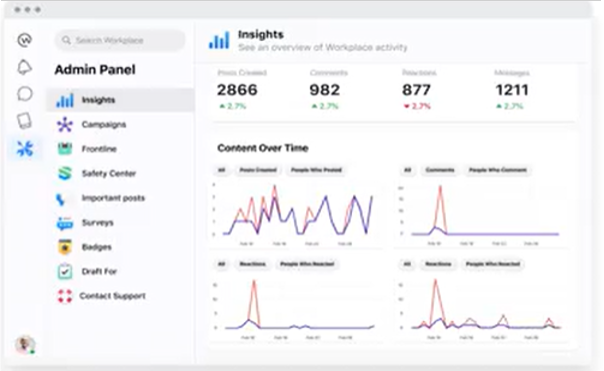Open Badges via its yellow badge icon
604x371 pixels.
tap(65, 247)
